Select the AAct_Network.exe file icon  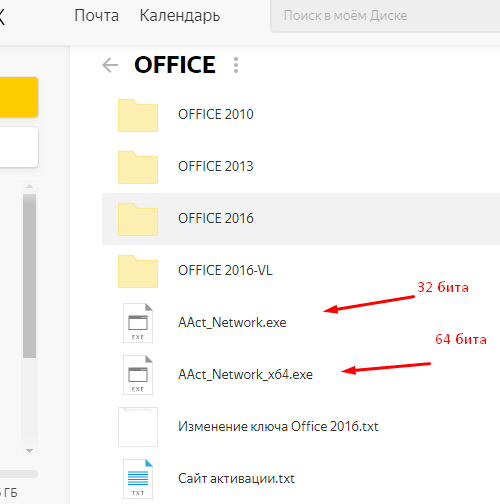point(138,323)
